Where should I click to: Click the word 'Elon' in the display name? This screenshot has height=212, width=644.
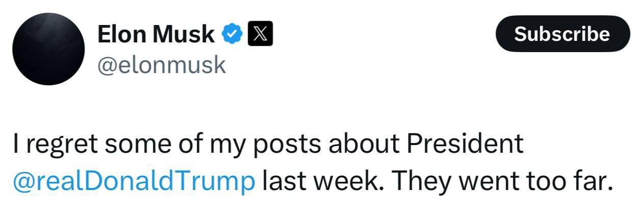[121, 35]
